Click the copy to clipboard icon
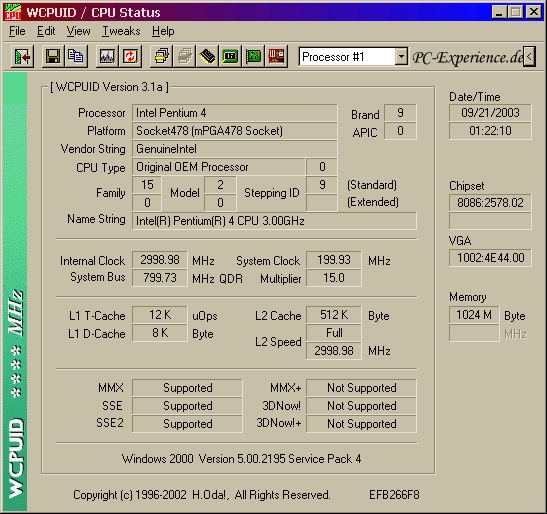Screen dimensions: 547x514 point(76,56)
